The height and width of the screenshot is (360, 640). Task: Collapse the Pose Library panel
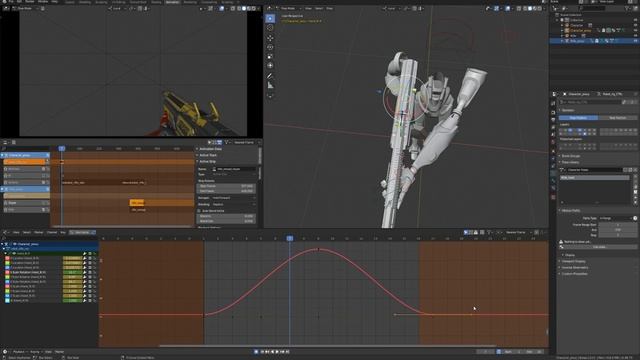click(570, 162)
